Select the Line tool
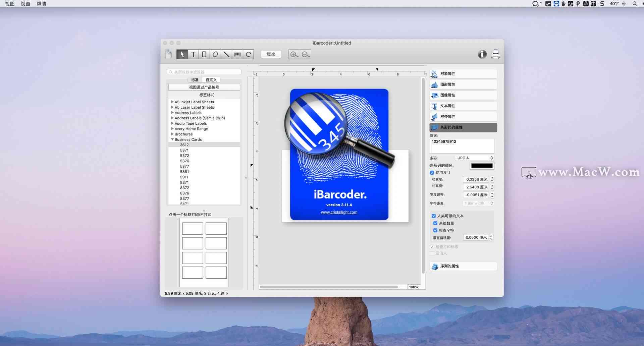 coord(226,54)
